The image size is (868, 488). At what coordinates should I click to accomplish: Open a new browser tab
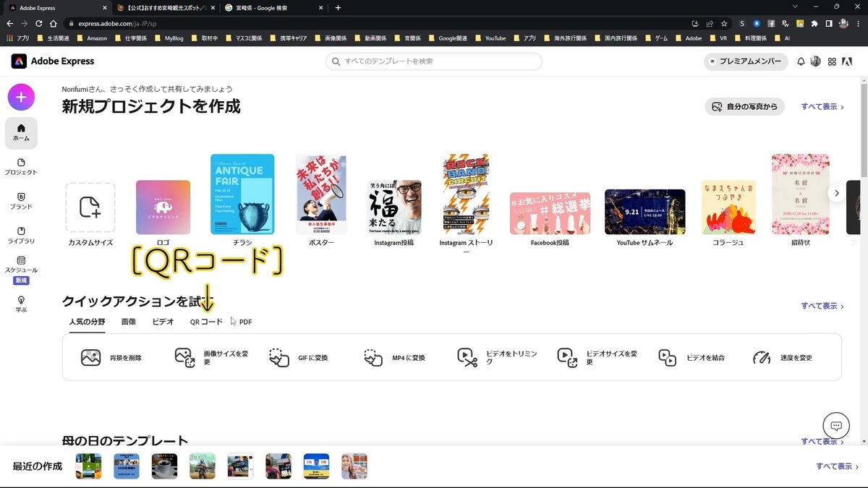click(338, 7)
